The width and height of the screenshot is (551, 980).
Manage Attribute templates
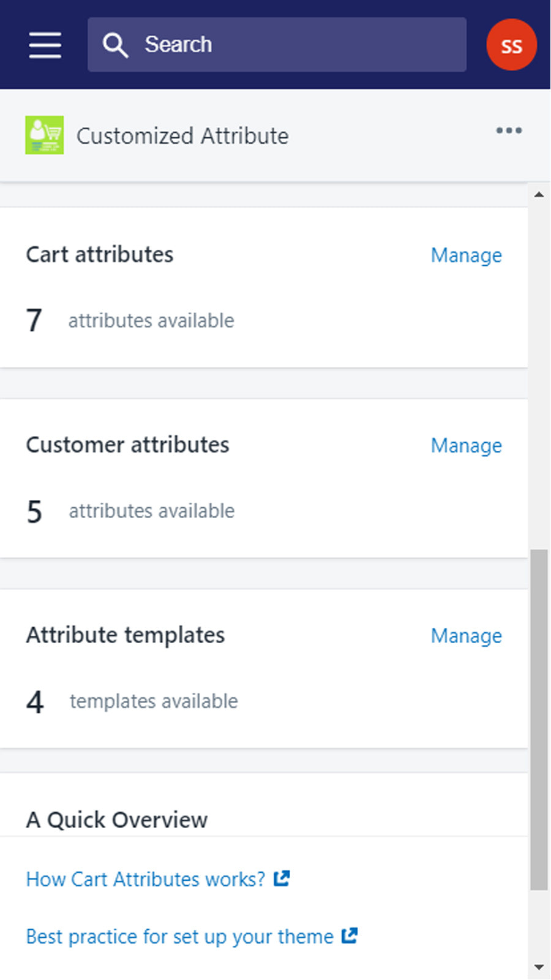pos(466,636)
